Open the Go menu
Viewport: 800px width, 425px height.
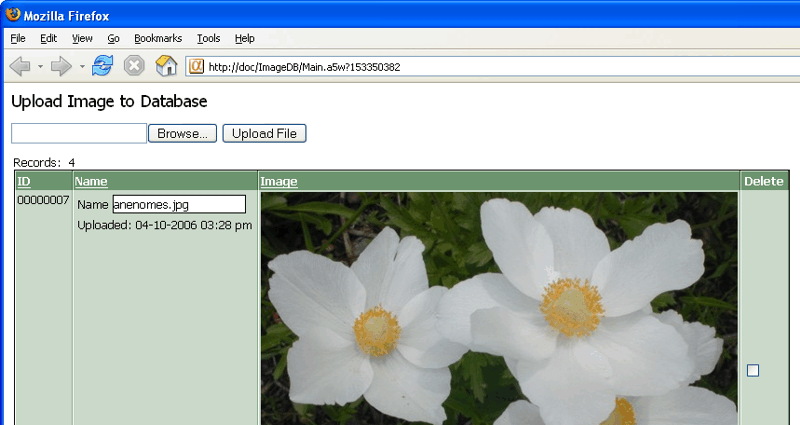click(113, 38)
